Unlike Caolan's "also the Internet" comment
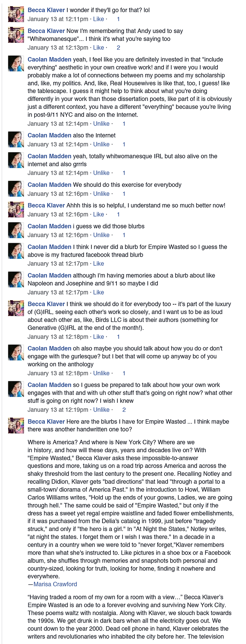The width and height of the screenshot is (246, 644). (101, 144)
